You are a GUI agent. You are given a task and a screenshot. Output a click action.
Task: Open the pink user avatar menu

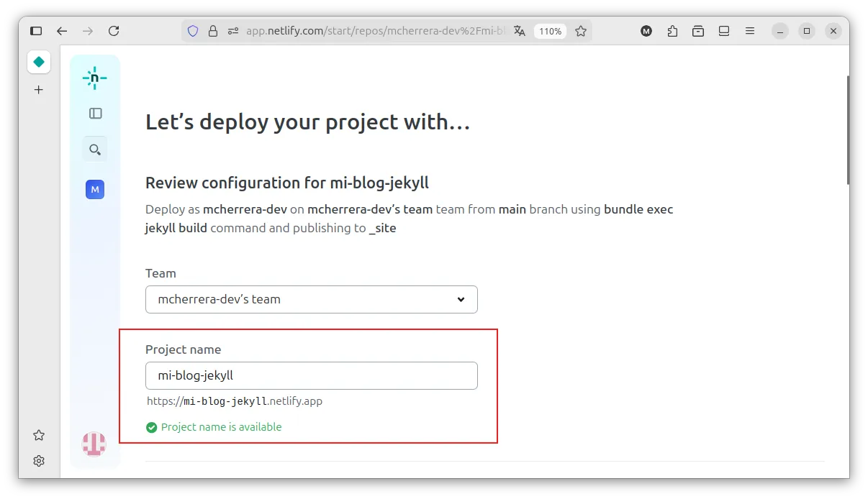coord(94,444)
